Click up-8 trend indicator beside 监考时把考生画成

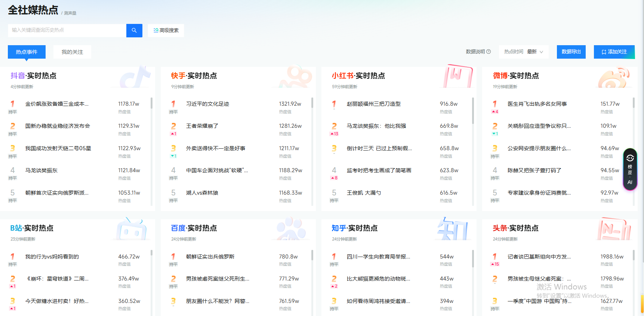point(334,178)
